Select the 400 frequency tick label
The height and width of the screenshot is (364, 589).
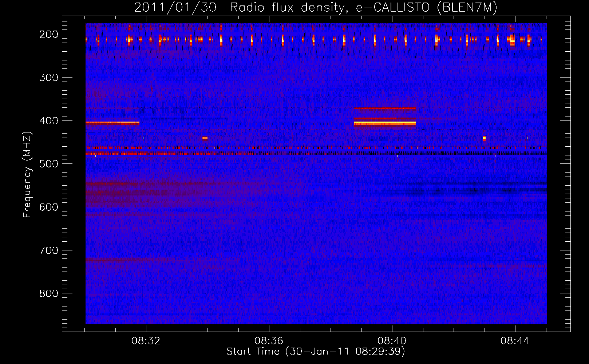[49, 121]
